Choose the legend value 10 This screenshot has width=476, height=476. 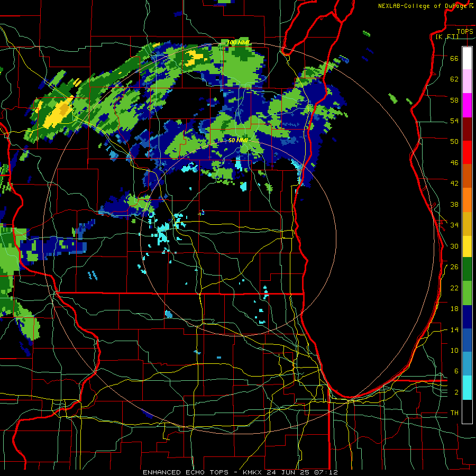click(454, 351)
